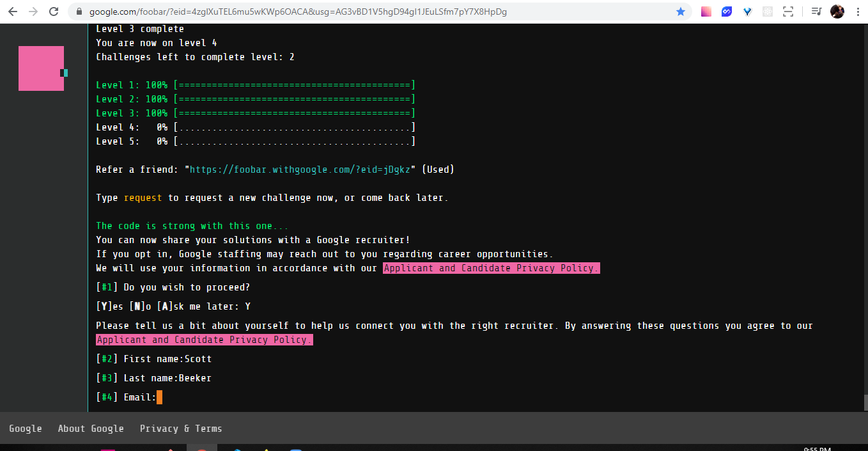Open the pink gradient extension icon
Image resolution: width=868 pixels, height=451 pixels.
point(706,12)
